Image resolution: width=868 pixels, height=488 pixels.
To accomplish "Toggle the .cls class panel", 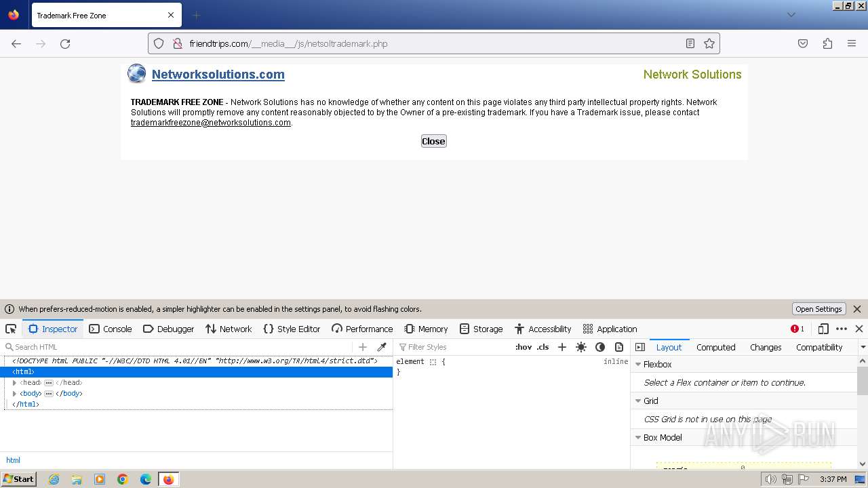I will coord(542,347).
